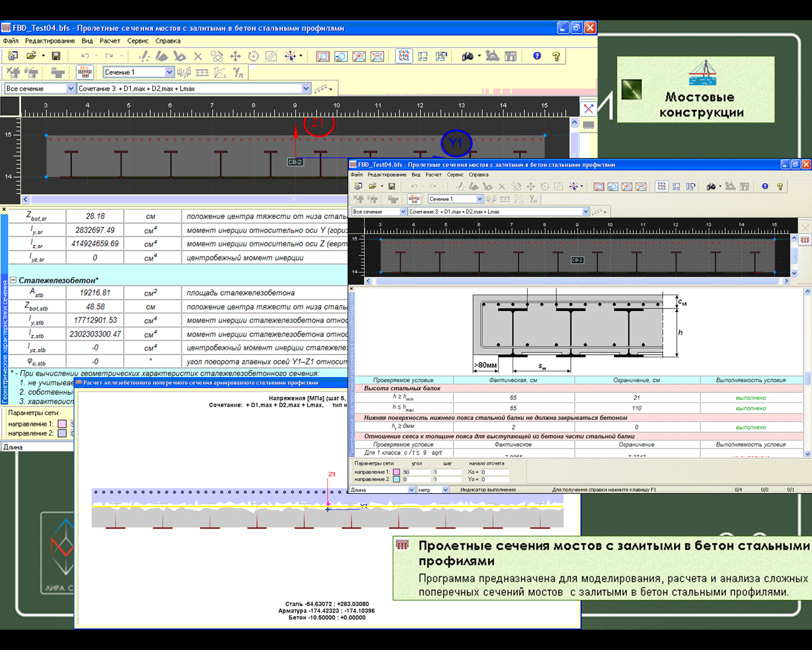Click zoom-in magnifier icon in the large back window

click(x=359, y=56)
